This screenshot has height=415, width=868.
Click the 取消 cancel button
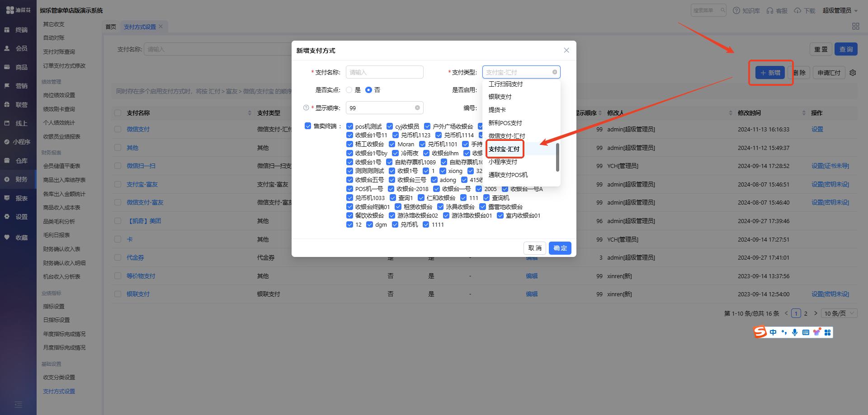(535, 248)
